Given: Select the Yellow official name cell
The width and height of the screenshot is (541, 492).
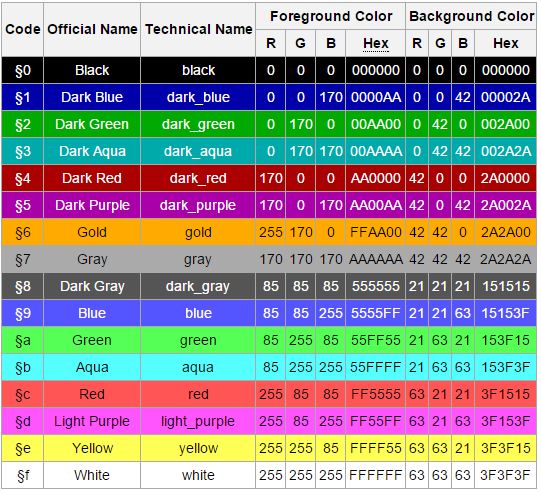Looking at the screenshot, I should point(92,448).
